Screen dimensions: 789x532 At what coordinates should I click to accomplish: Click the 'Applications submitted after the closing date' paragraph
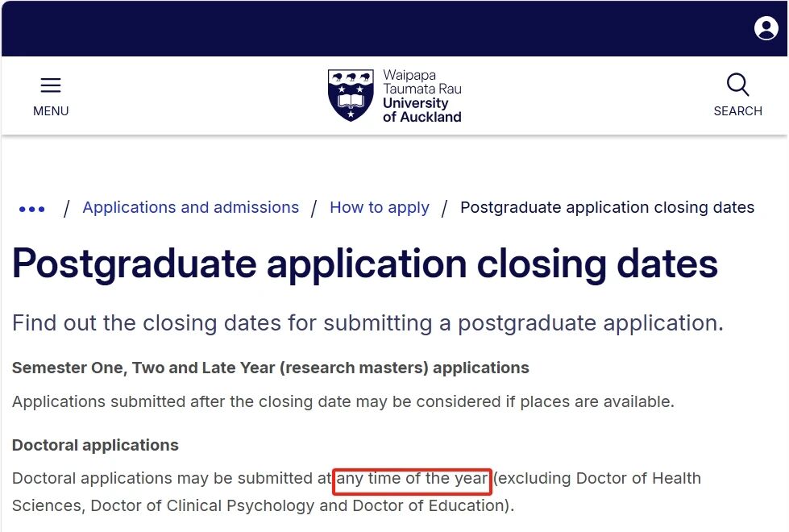(343, 401)
